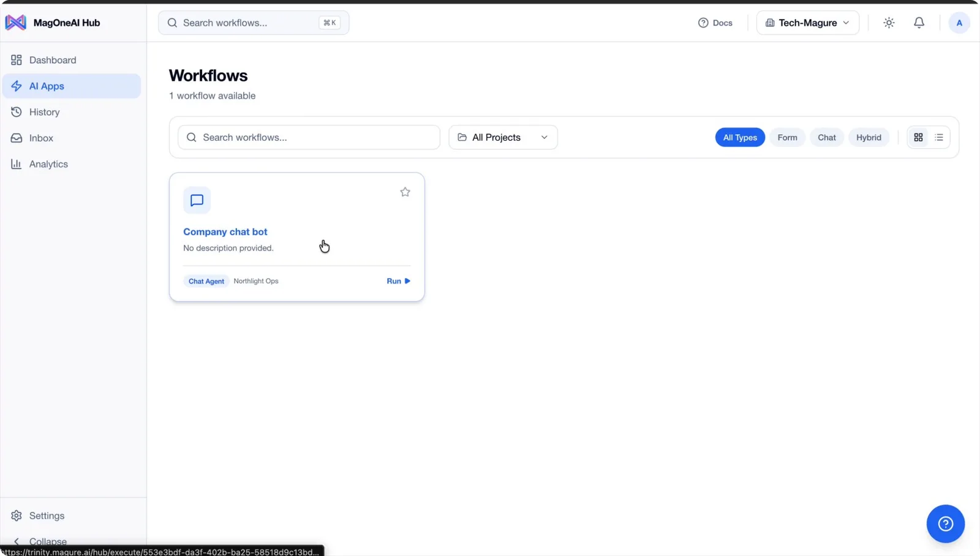Click the Chat Agent tag
The width and height of the screenshot is (980, 556).
tap(206, 281)
